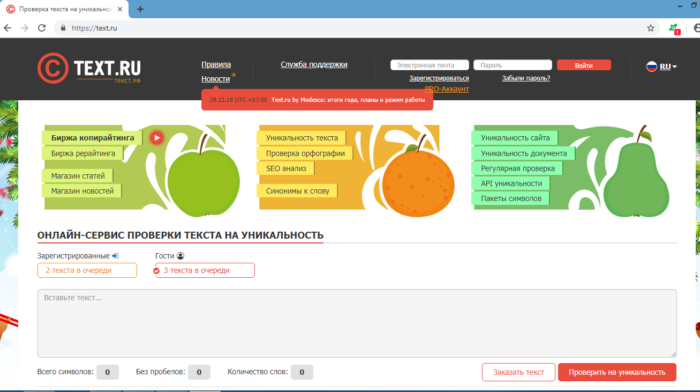Viewport: 700px width, 392px height.
Task: Open the Правила link
Action: tap(216, 64)
